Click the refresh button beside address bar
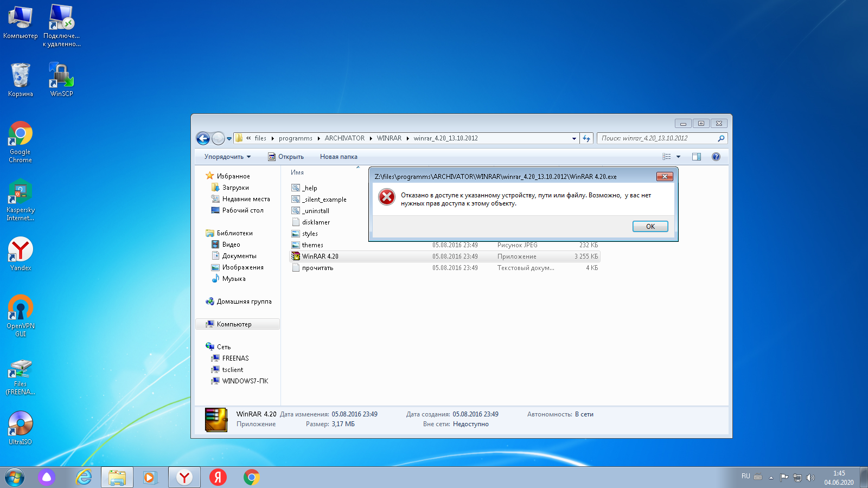Screen dimensions: 868x488 pyautogui.click(x=586, y=138)
